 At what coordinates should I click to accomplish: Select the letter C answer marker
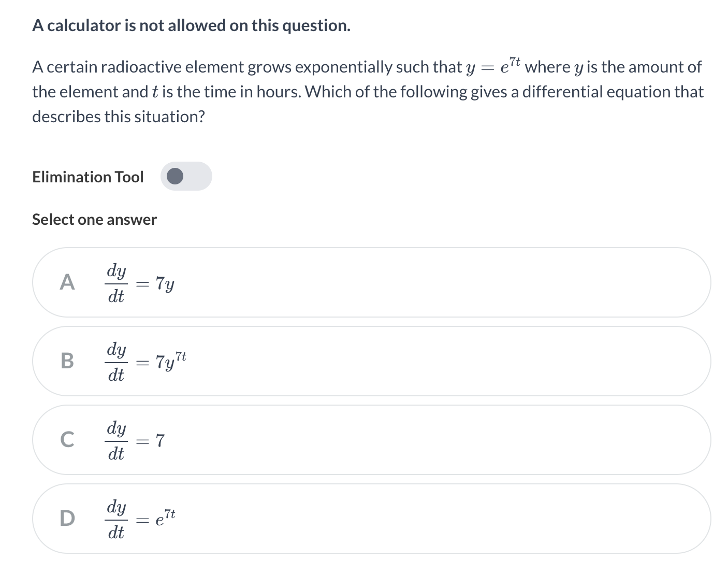coord(67,440)
